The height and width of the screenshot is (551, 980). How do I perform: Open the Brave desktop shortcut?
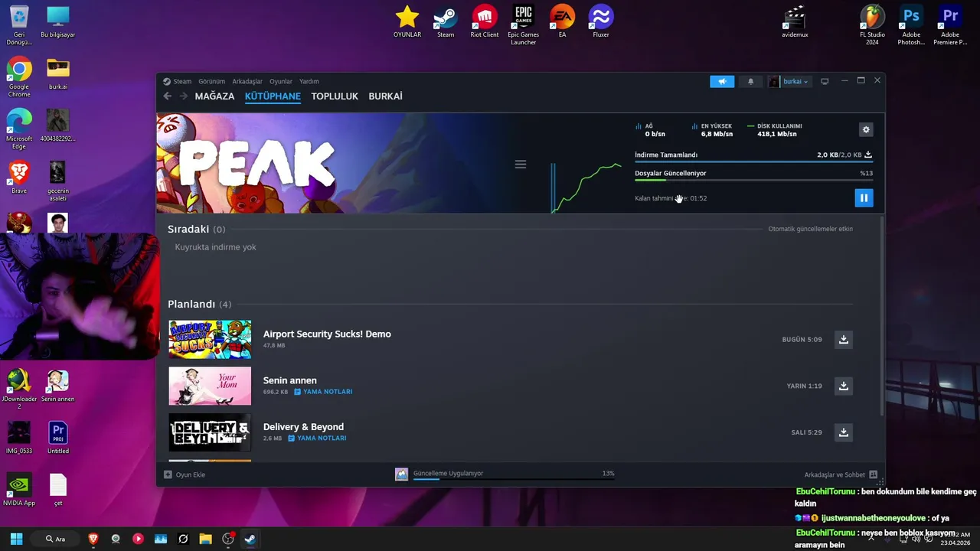pyautogui.click(x=19, y=178)
